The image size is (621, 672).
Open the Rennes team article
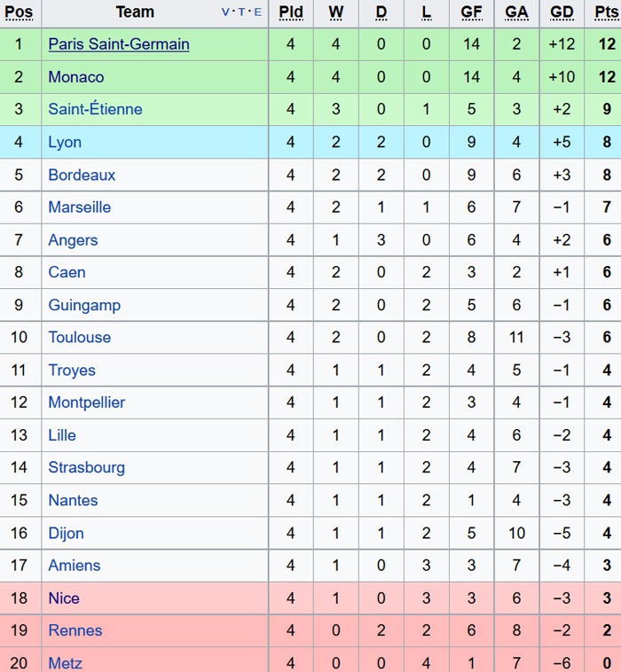[x=75, y=630]
